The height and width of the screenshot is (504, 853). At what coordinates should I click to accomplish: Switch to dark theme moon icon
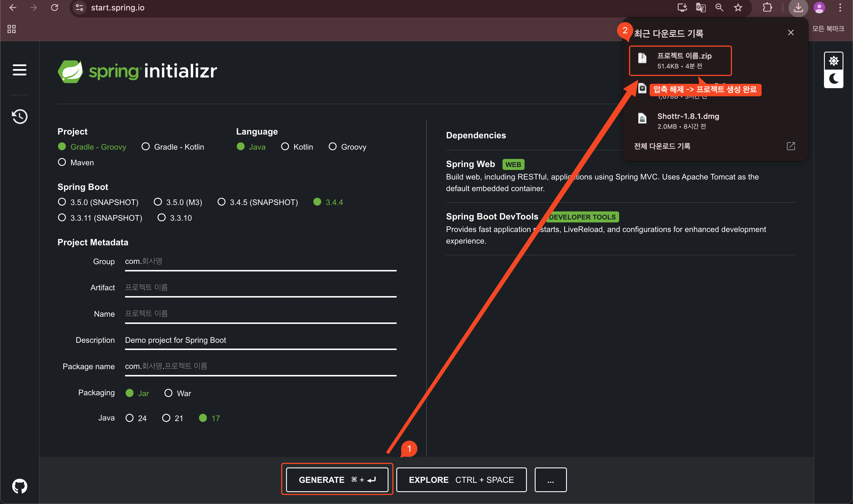click(833, 79)
